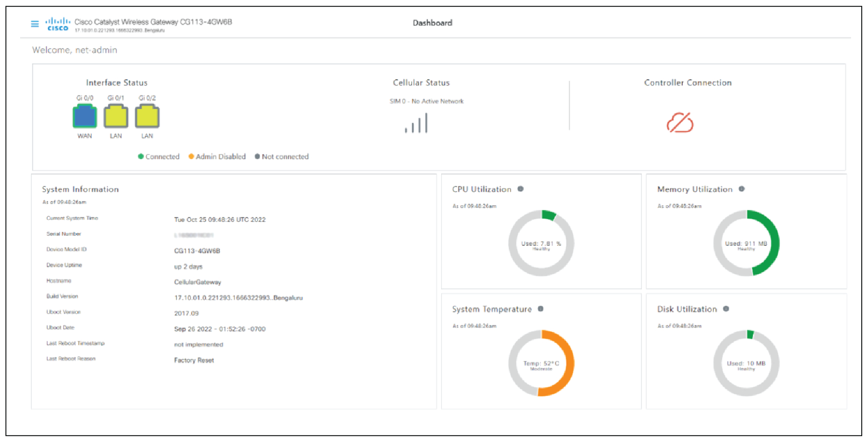Click the 'not implemented' reboot timestamp value

pos(198,344)
